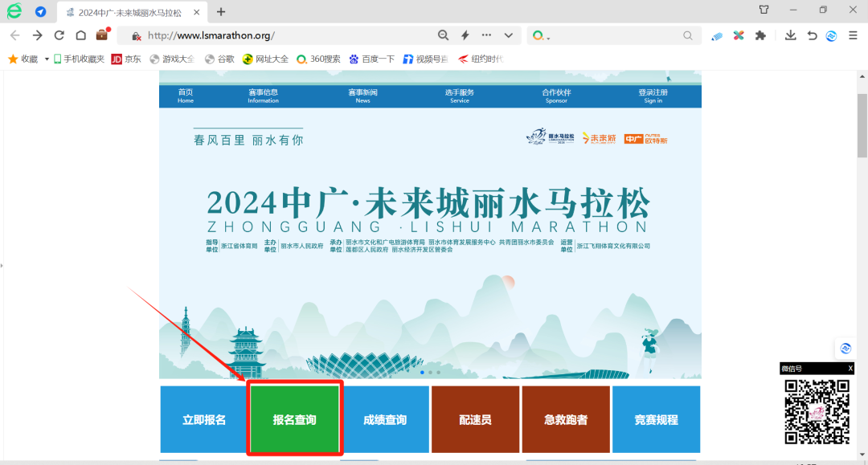This screenshot has height=465, width=868.
Task: Click the zoom magnifier in address bar
Action: (443, 35)
